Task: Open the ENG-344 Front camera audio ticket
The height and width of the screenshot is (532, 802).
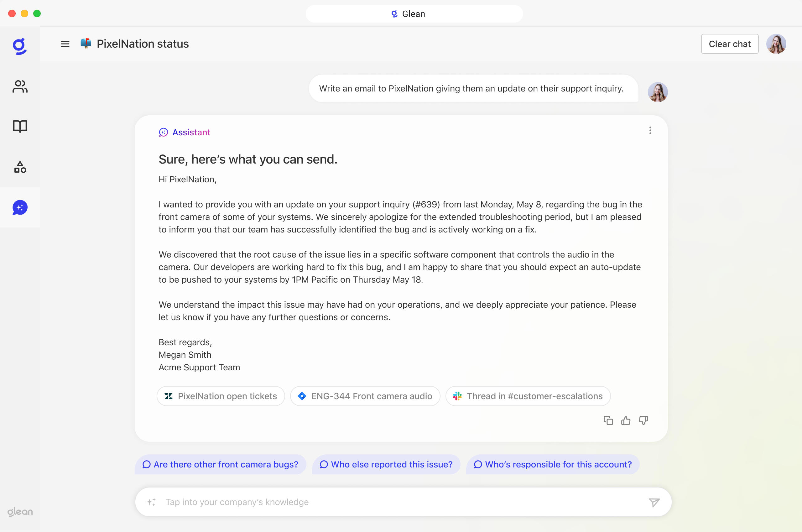Action: click(x=365, y=396)
